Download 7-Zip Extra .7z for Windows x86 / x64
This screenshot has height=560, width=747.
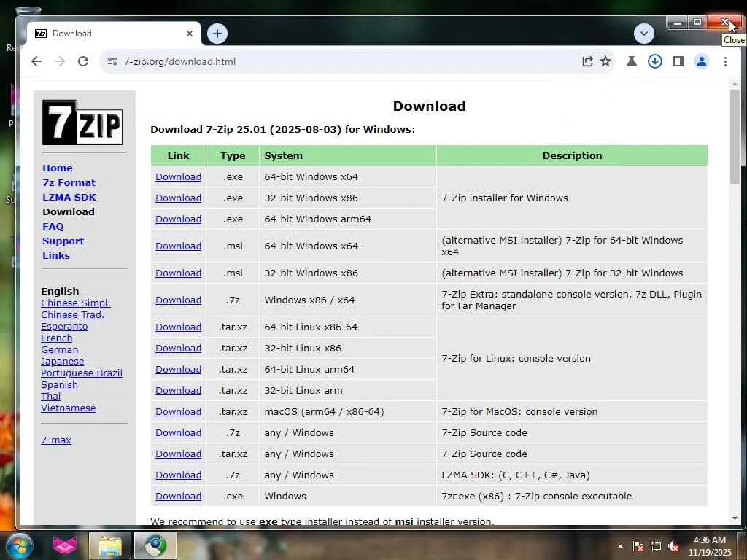coord(178,300)
